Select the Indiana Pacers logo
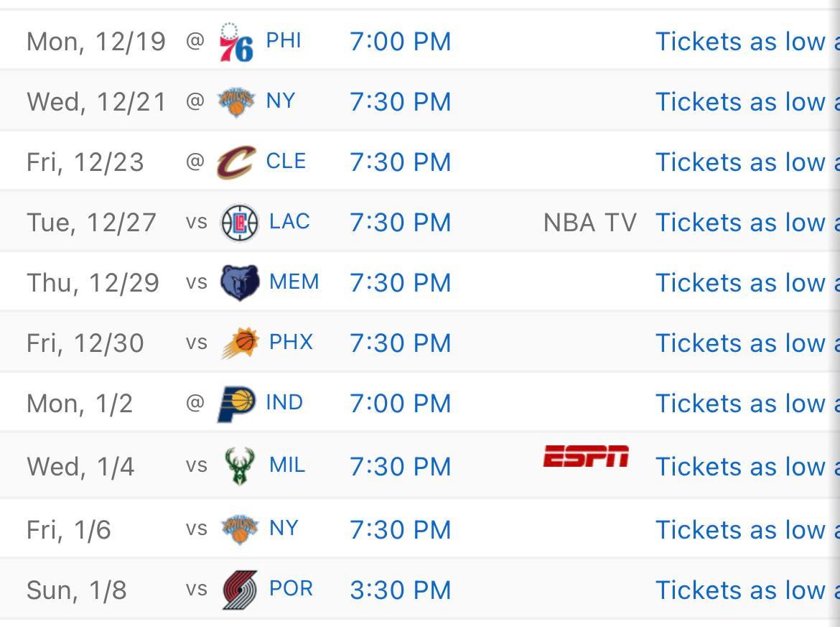This screenshot has height=627, width=840. click(x=236, y=404)
